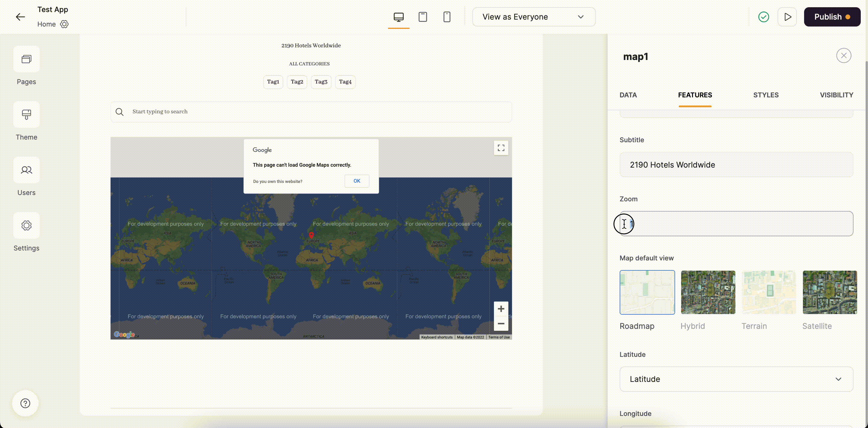
Task: Select Hybrid map default view
Action: point(708,292)
